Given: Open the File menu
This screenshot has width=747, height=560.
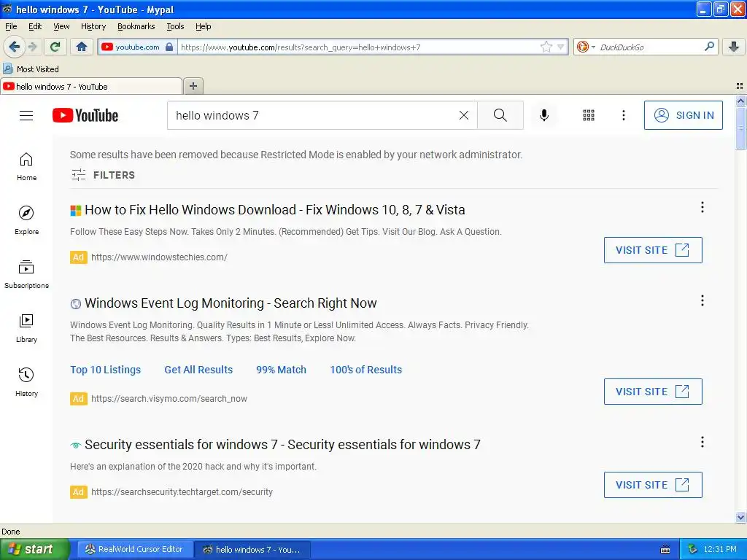Looking at the screenshot, I should pos(11,26).
